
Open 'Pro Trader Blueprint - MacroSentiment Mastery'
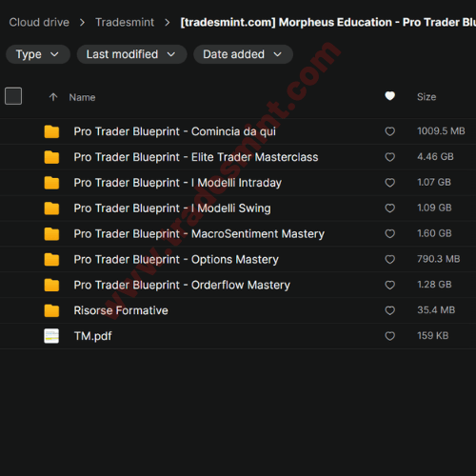tap(199, 234)
